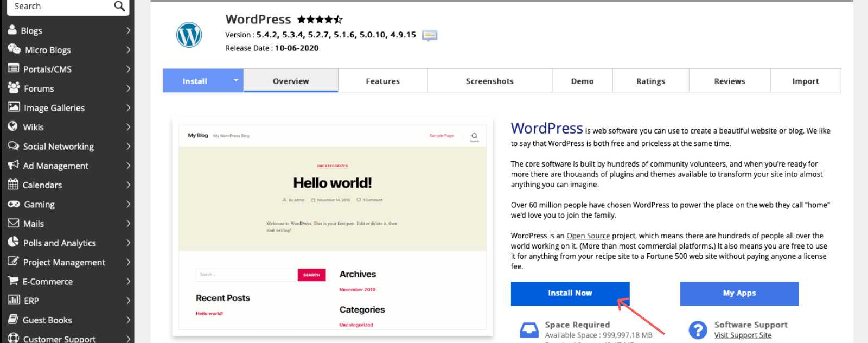Image resolution: width=868 pixels, height=343 pixels.
Task: Expand the Gaming chevron
Action: (129, 204)
